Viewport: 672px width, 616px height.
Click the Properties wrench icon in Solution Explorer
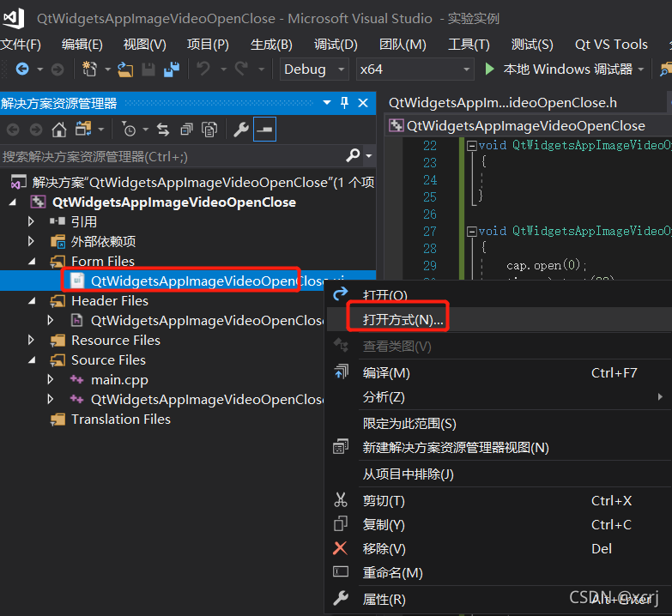(241, 130)
